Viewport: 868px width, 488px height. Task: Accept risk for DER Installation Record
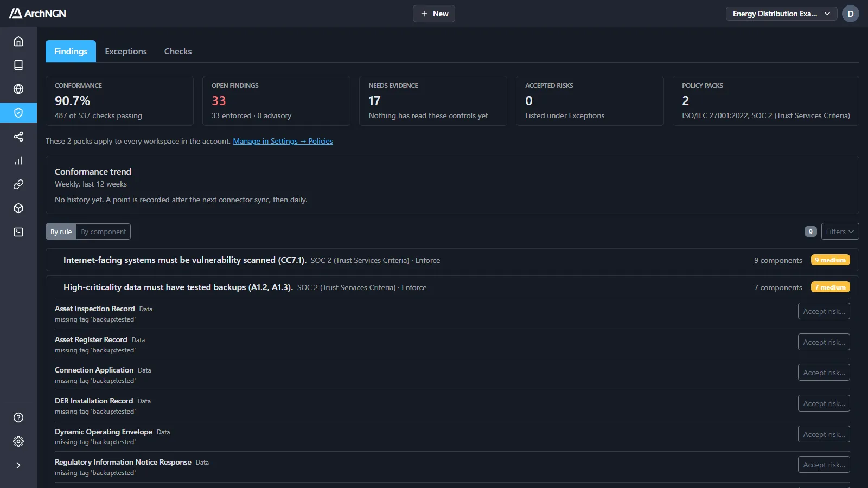tap(824, 403)
